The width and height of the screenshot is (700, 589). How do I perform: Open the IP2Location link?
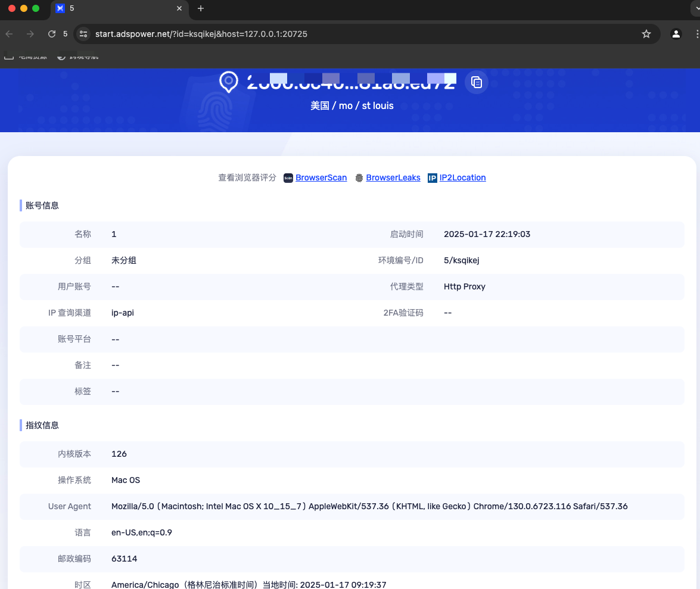462,177
